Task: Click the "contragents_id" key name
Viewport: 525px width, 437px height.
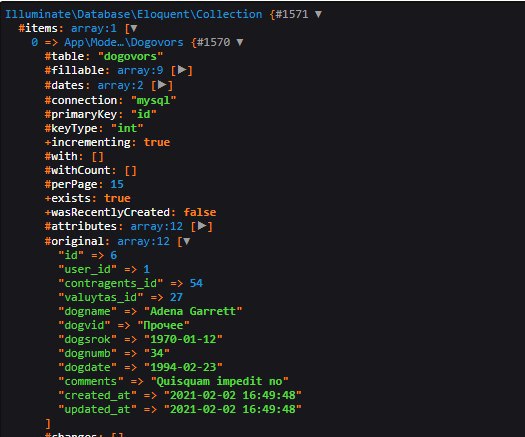Action: [x=110, y=283]
